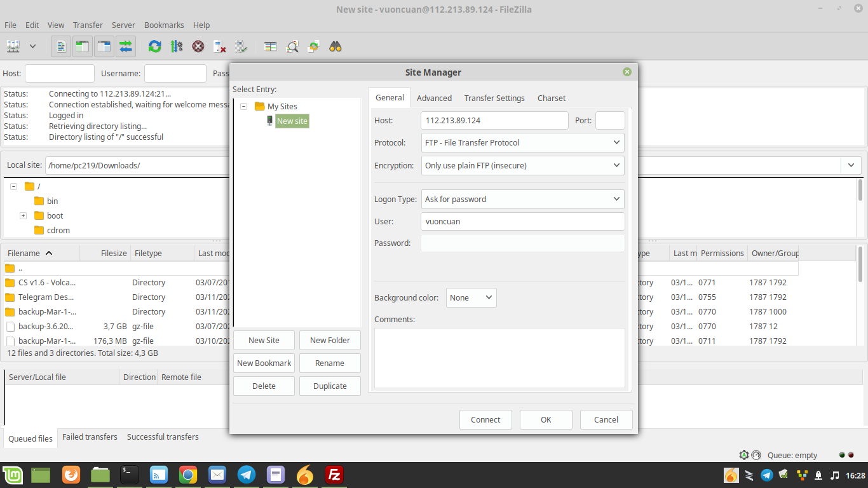
Task: Switch to Charset tab
Action: coord(552,98)
